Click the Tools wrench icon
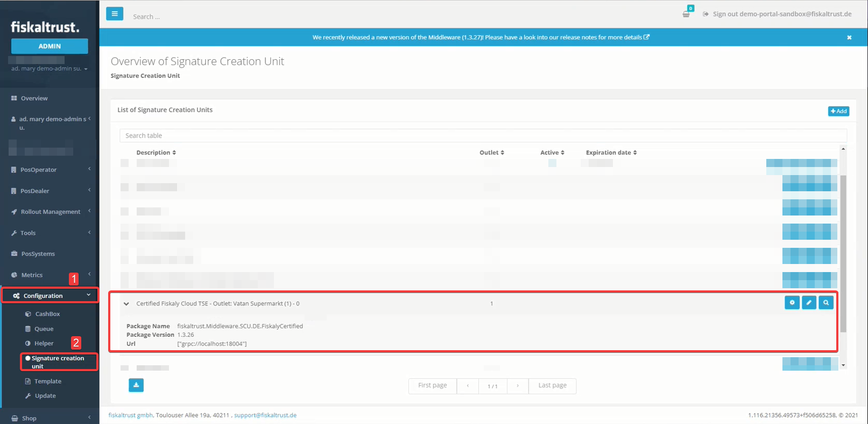The width and height of the screenshot is (868, 424). click(14, 233)
